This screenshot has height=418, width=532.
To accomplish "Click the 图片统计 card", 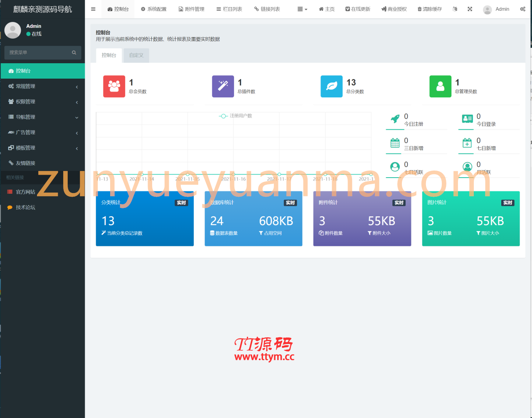I will point(471,219).
